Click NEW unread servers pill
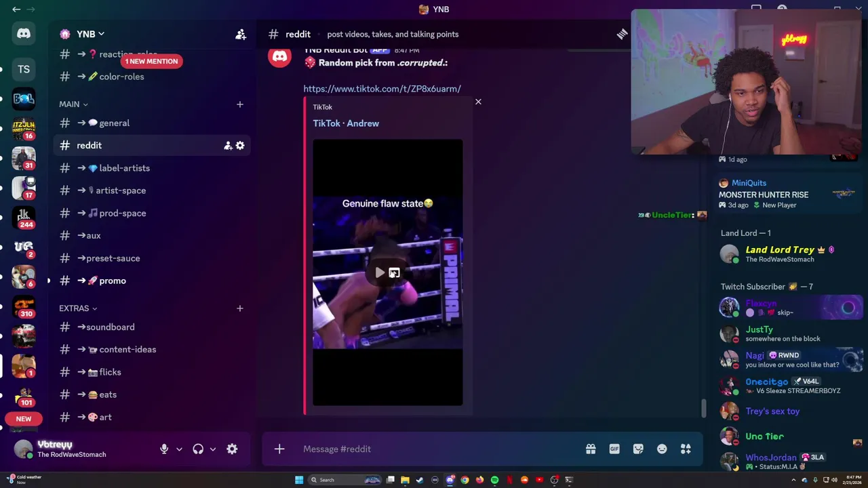868x488 pixels. pos(24,419)
